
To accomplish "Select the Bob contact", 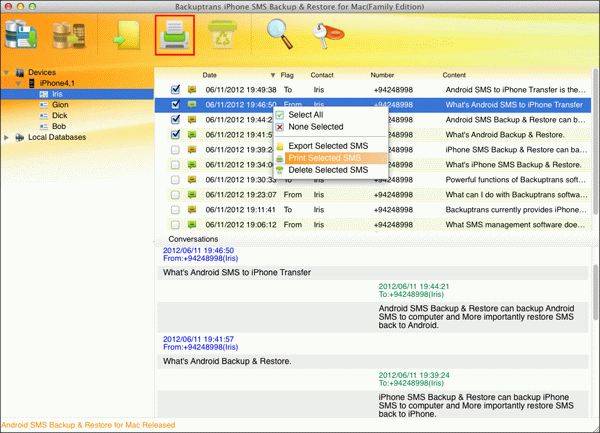I will (x=59, y=126).
